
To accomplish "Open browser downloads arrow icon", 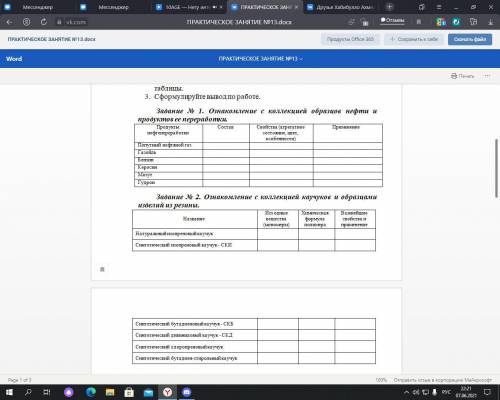I will point(491,22).
